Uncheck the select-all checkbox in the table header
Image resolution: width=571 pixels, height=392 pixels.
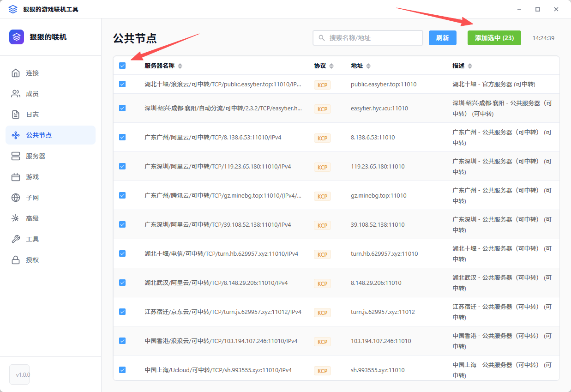tap(122, 66)
